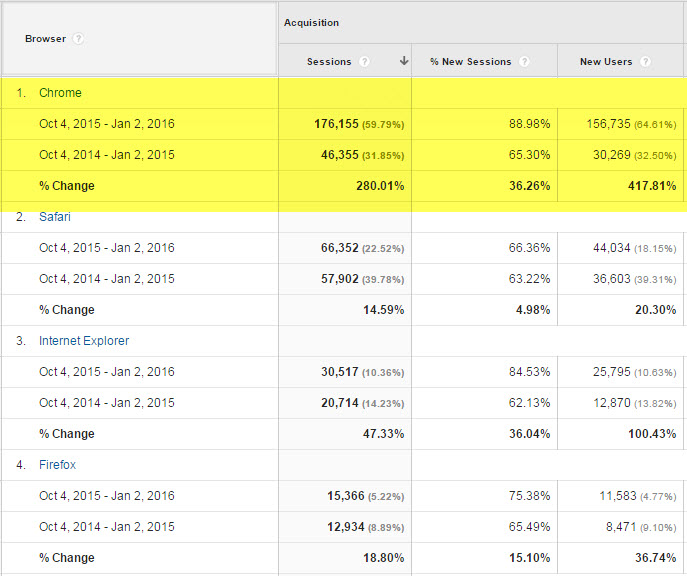Open help icon beside % New Sessions

point(524,62)
